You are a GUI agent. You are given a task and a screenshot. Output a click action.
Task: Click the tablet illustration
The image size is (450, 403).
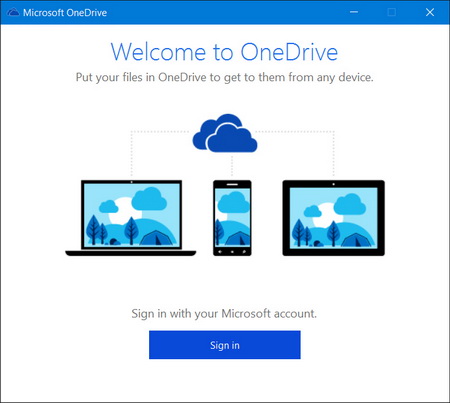click(333, 218)
